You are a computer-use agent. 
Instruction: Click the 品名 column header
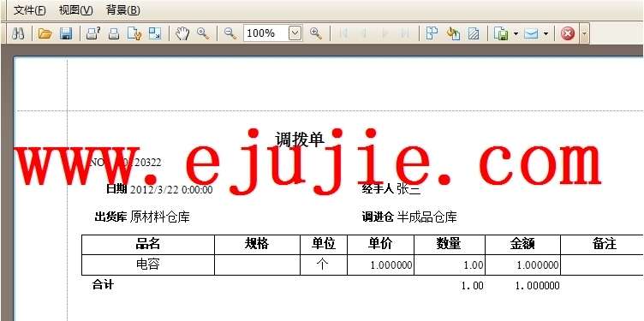(148, 244)
